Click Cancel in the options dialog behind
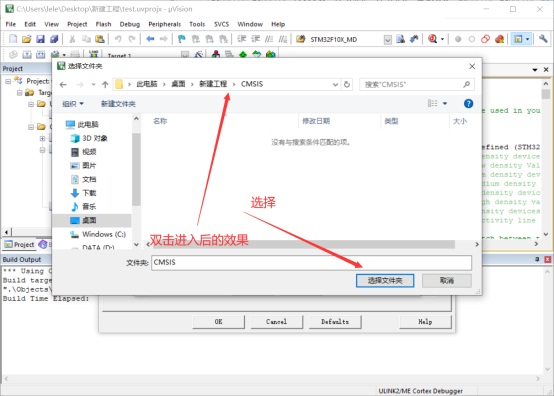 [276, 321]
